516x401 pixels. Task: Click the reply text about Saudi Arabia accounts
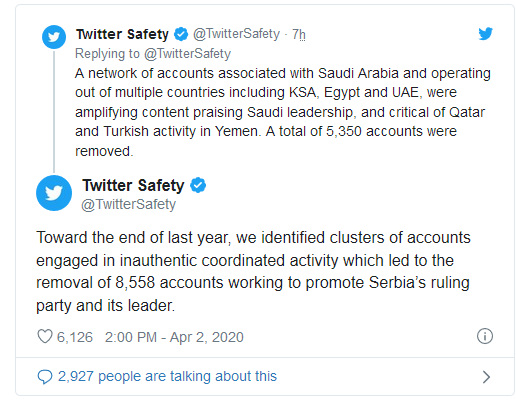283,112
